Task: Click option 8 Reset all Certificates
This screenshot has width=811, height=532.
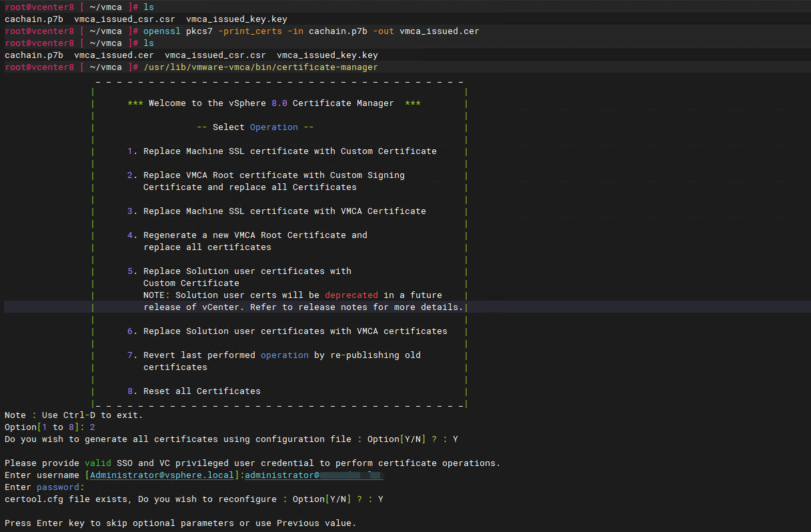Action: [x=194, y=391]
